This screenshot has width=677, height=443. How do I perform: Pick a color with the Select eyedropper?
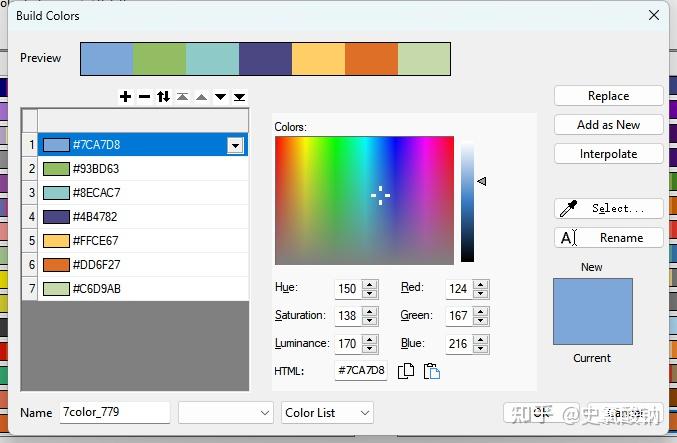(x=608, y=208)
